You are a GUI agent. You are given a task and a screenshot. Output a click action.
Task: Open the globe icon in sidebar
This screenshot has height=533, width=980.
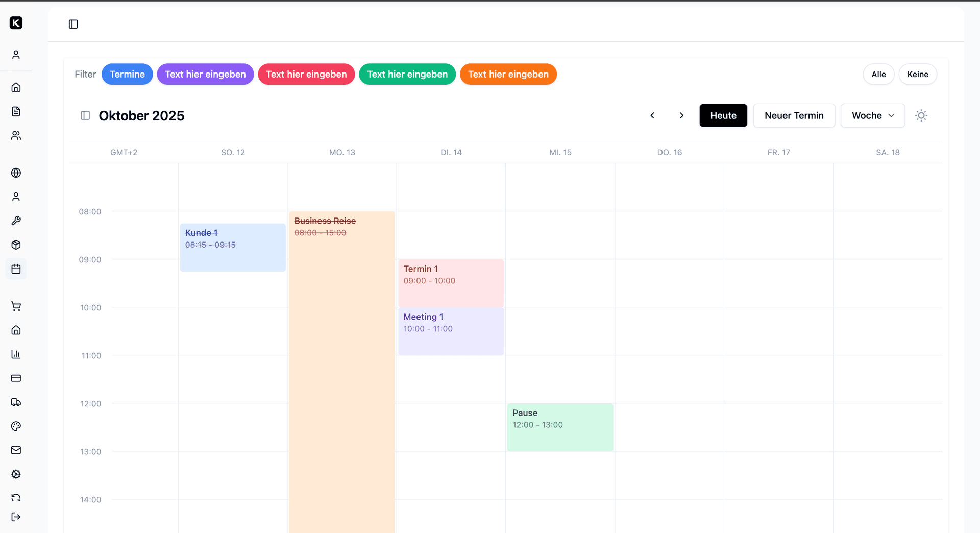[16, 173]
